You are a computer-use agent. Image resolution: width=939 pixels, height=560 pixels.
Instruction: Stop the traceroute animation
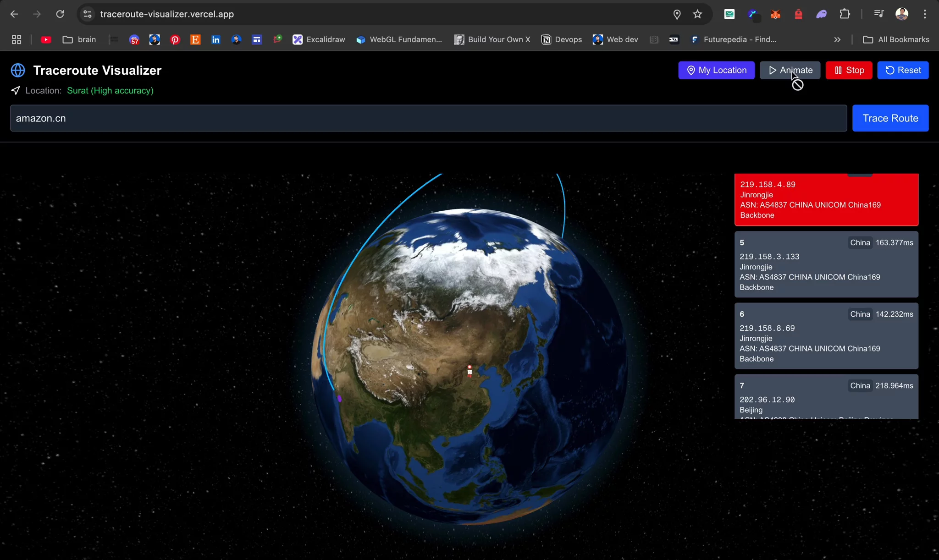[x=848, y=70]
